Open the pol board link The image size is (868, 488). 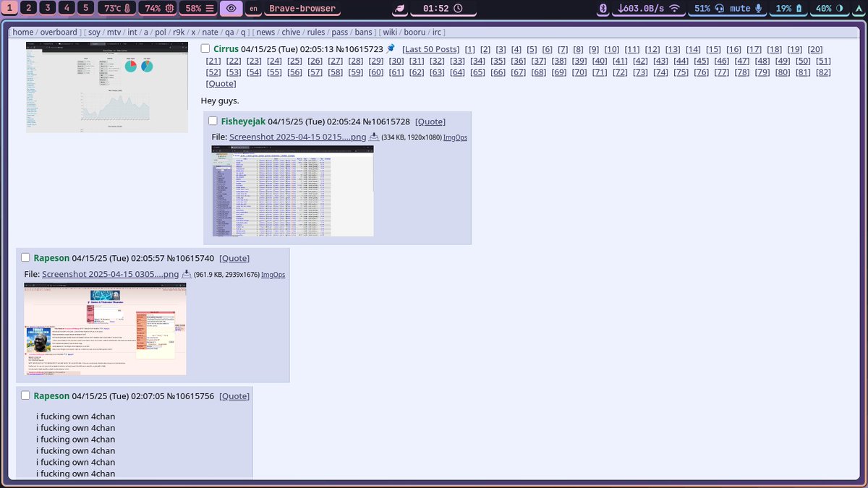[x=161, y=33]
